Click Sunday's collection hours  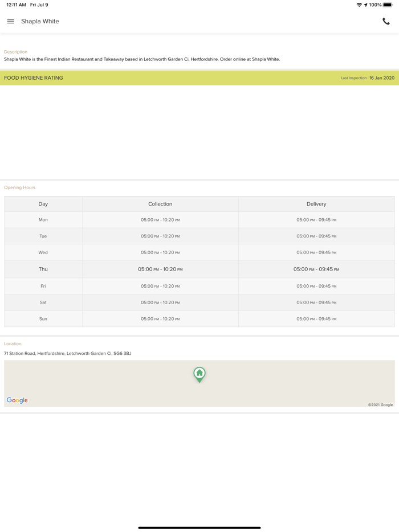[160, 318]
